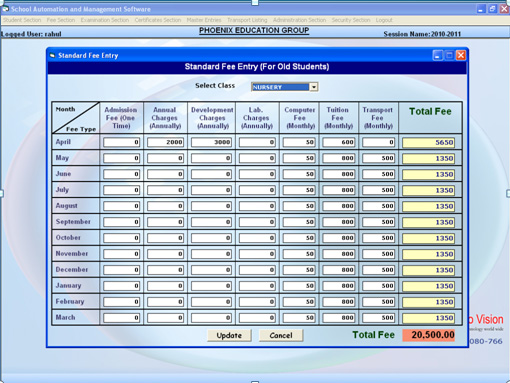510x383 pixels.
Task: Click August Development Charges input field
Action: coord(211,206)
